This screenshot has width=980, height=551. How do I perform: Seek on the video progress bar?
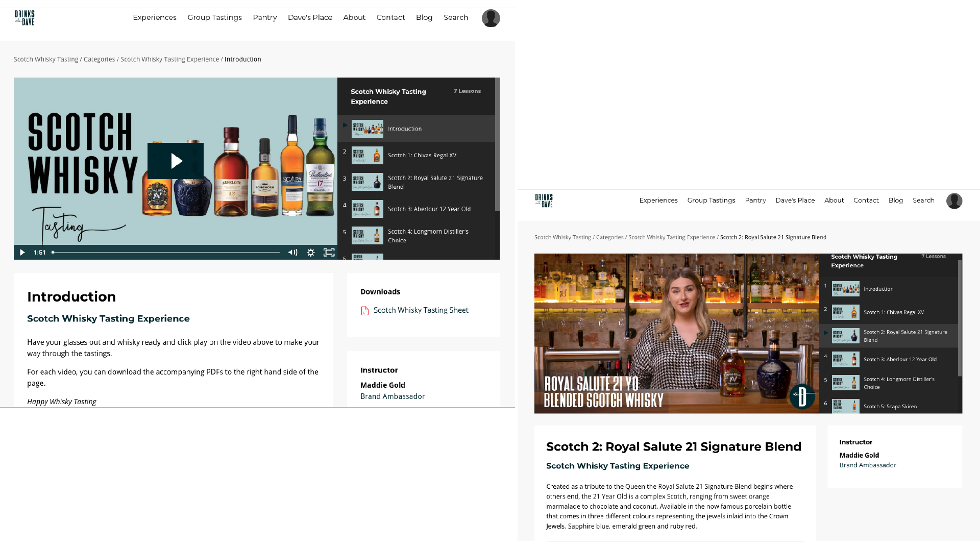pos(166,253)
